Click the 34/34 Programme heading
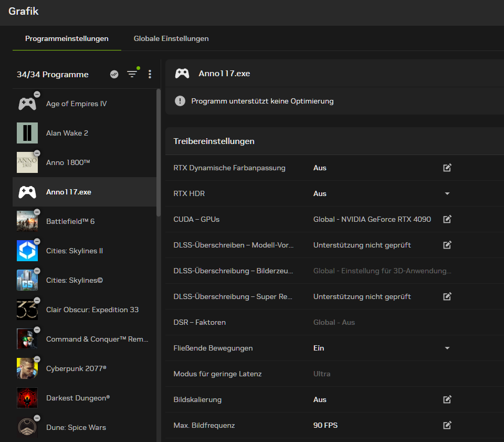 pos(52,74)
